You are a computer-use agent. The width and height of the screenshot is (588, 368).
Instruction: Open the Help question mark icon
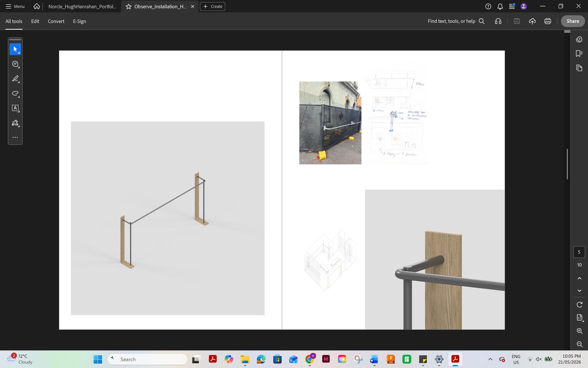click(488, 6)
